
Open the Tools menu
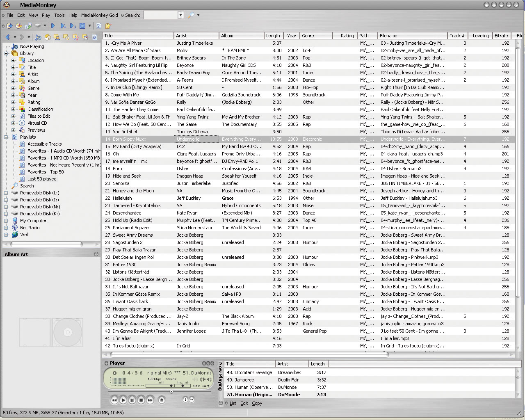[x=59, y=15]
